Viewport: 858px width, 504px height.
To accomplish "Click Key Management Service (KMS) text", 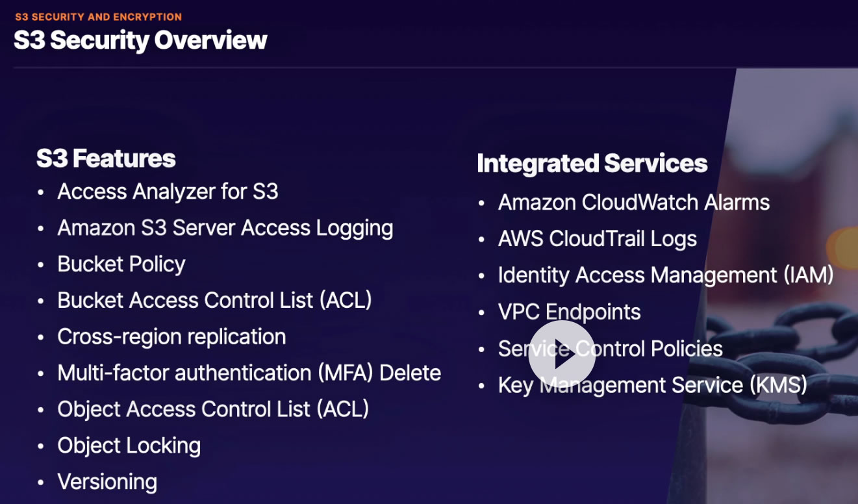I will click(652, 385).
